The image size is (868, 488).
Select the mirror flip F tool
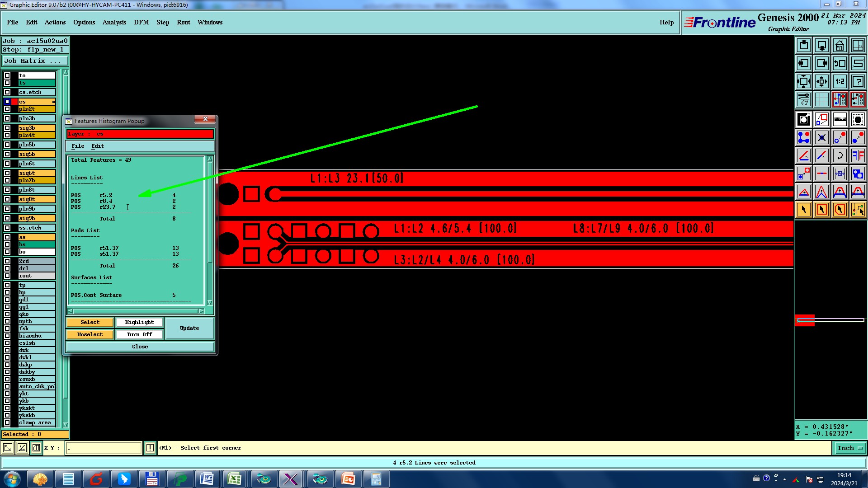pyautogui.click(x=858, y=156)
